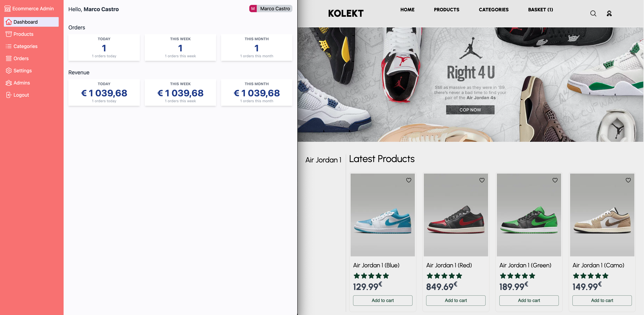Click the Products archive icon in sidebar
Screen dimensions: 644x315
[9, 34]
